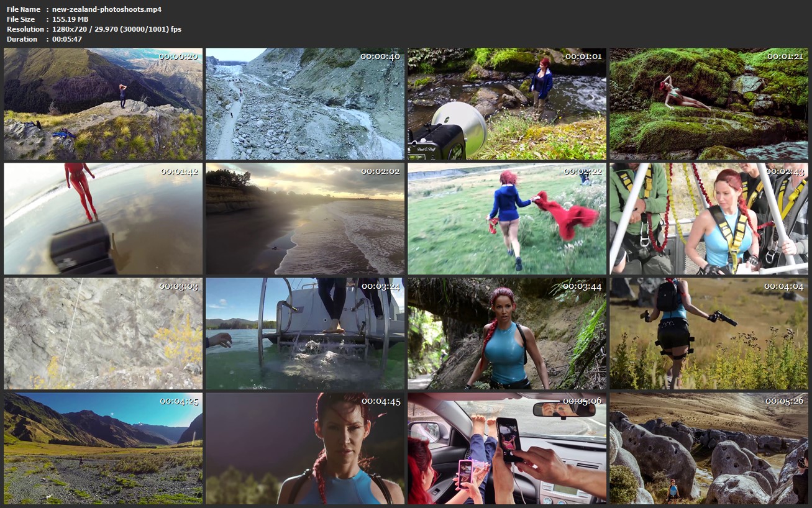Click the file size value 155.19 MB

coord(70,19)
